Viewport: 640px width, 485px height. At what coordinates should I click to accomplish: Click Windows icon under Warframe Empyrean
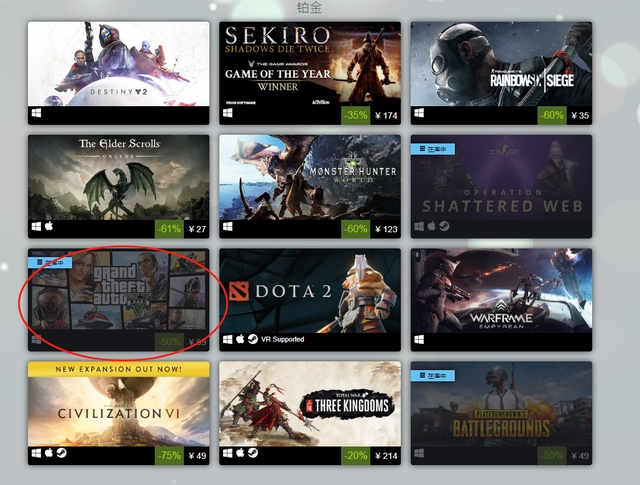pyautogui.click(x=419, y=339)
